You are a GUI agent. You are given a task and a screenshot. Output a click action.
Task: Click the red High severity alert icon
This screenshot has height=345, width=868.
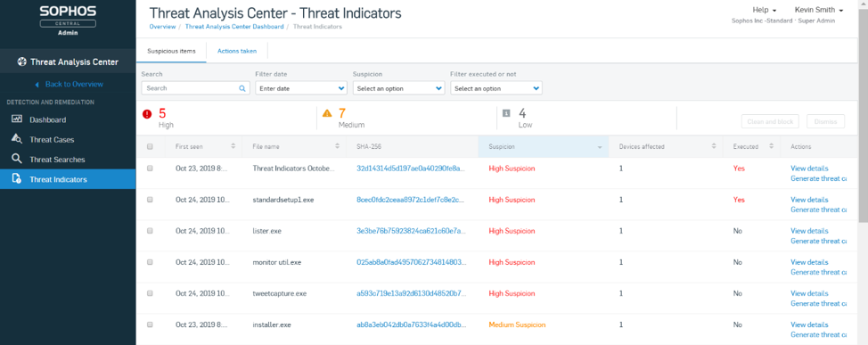point(147,114)
